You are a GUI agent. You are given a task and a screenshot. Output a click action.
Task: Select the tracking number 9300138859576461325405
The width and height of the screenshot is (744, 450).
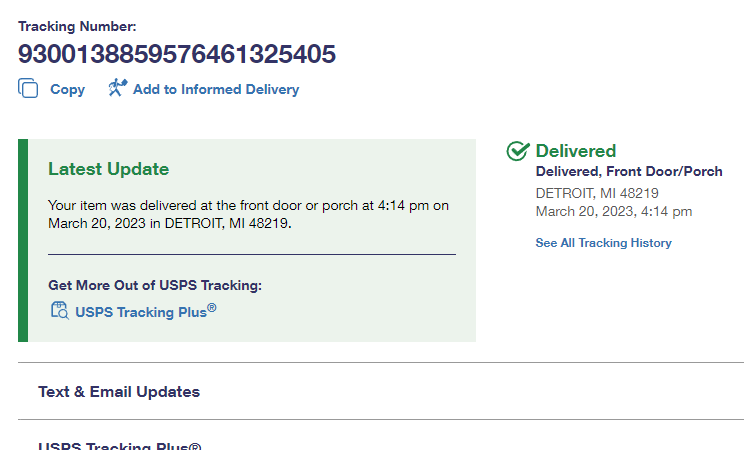177,54
